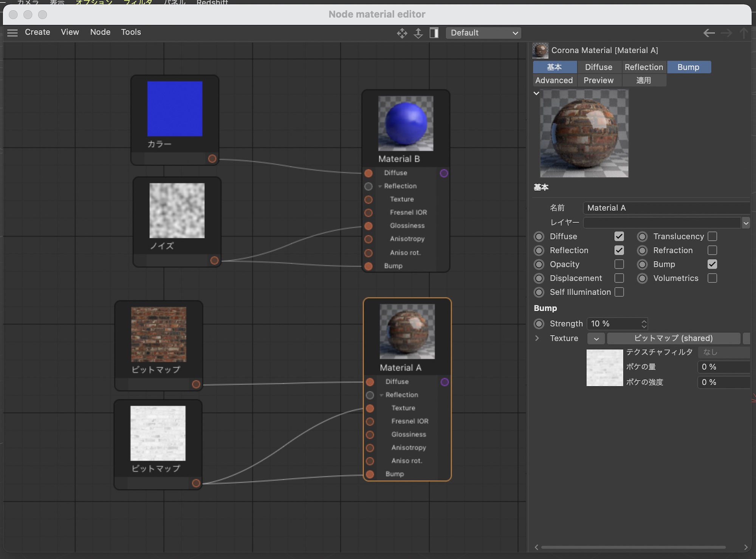Image resolution: width=756 pixels, height=559 pixels.
Task: Click the ビットマップ (shared) texture button
Action: [673, 338]
